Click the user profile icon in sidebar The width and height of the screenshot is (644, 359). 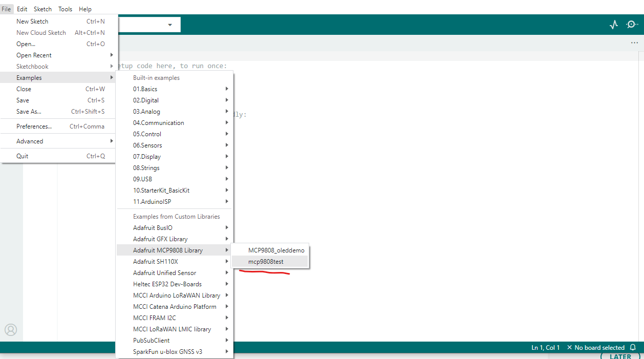[11, 330]
